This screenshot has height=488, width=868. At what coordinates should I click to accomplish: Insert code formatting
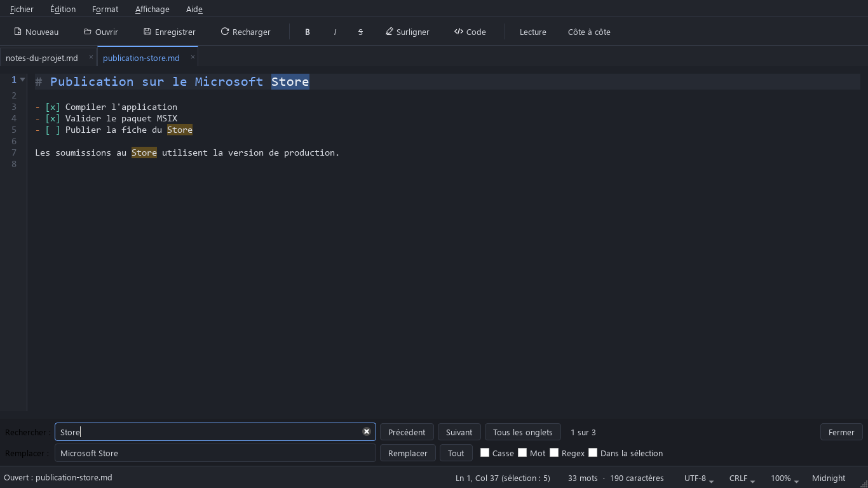coord(470,32)
